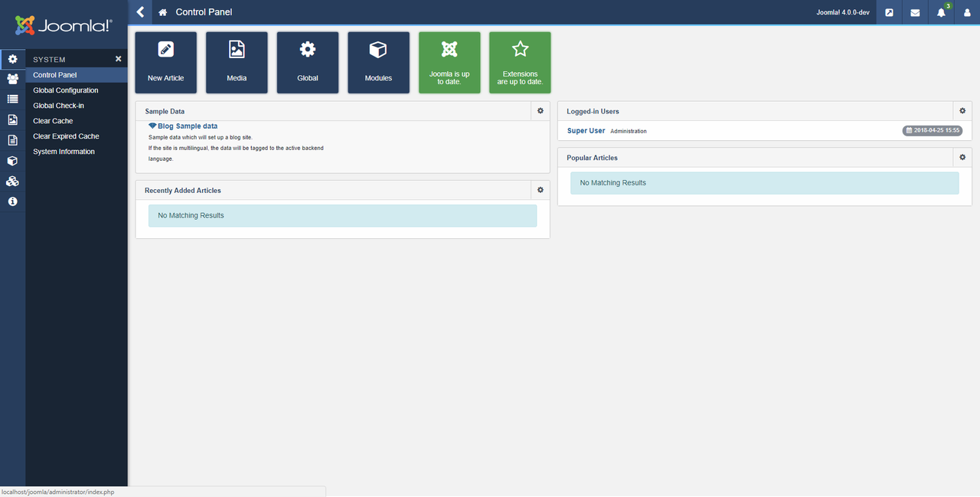
Task: Open notifications bell showing 3
Action: click(942, 12)
